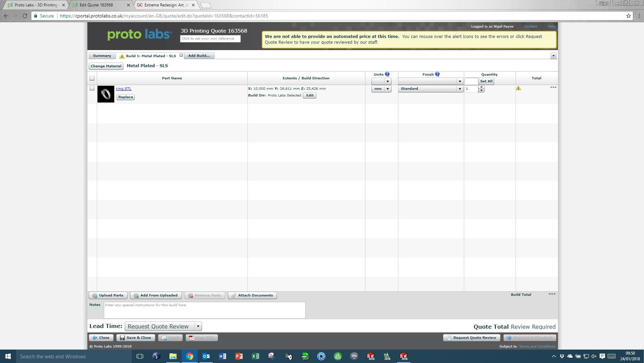The image size is (644, 363).
Task: Increase ring.STL quantity with up arrow
Action: [x=481, y=87]
